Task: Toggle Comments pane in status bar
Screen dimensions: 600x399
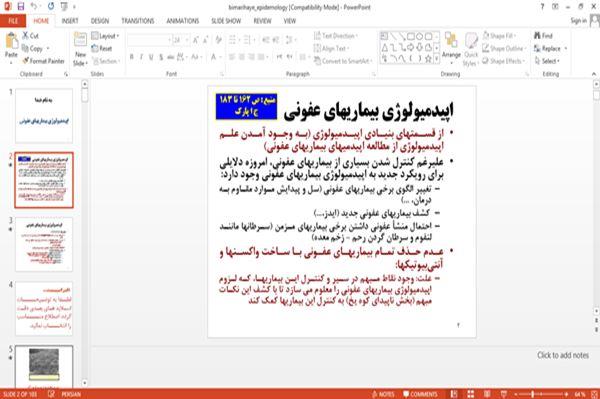Action: (420, 394)
